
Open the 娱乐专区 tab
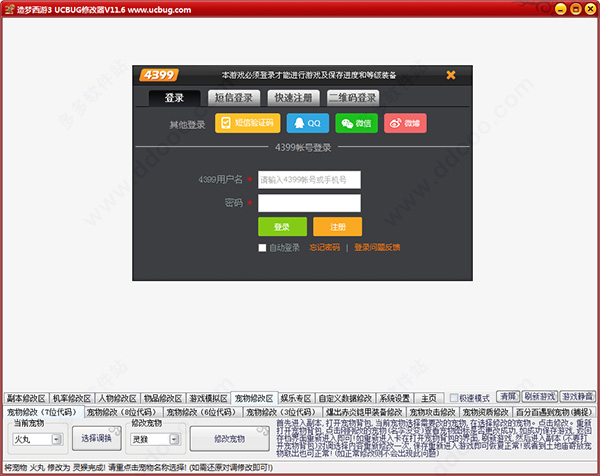[x=295, y=398]
